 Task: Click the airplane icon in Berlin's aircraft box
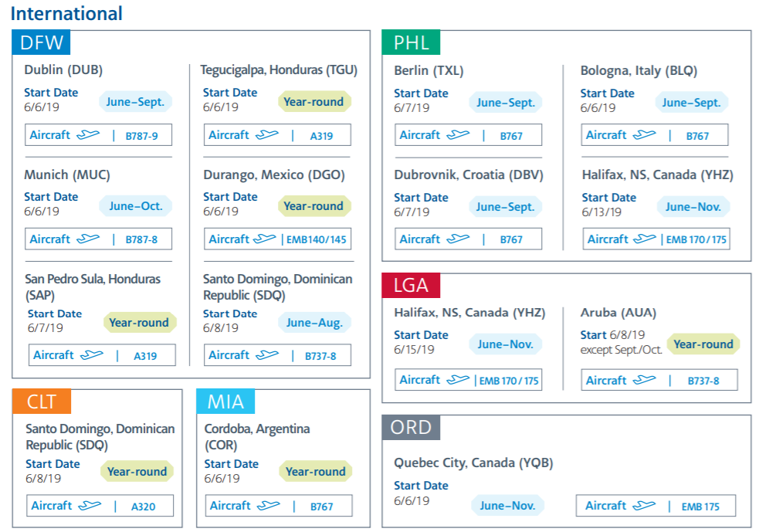click(457, 135)
